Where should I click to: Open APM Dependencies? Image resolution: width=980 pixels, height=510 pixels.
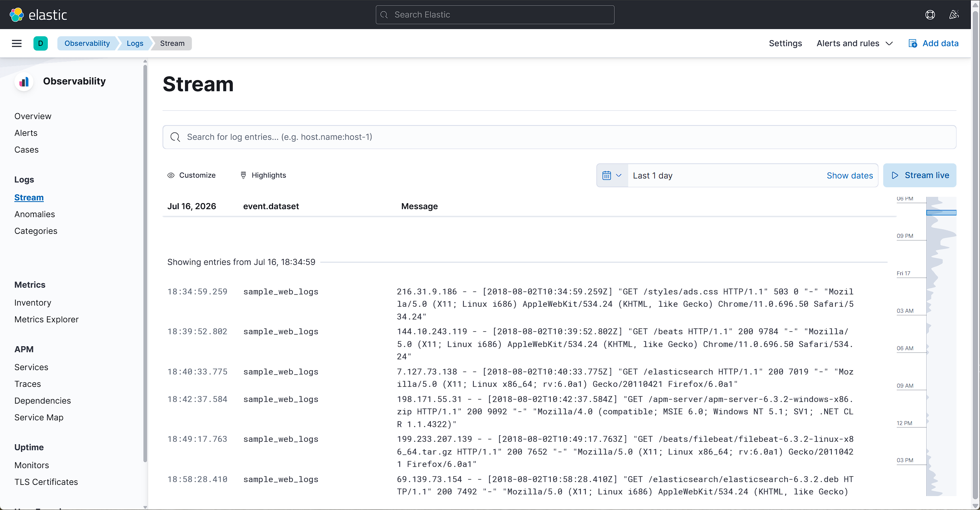43,401
